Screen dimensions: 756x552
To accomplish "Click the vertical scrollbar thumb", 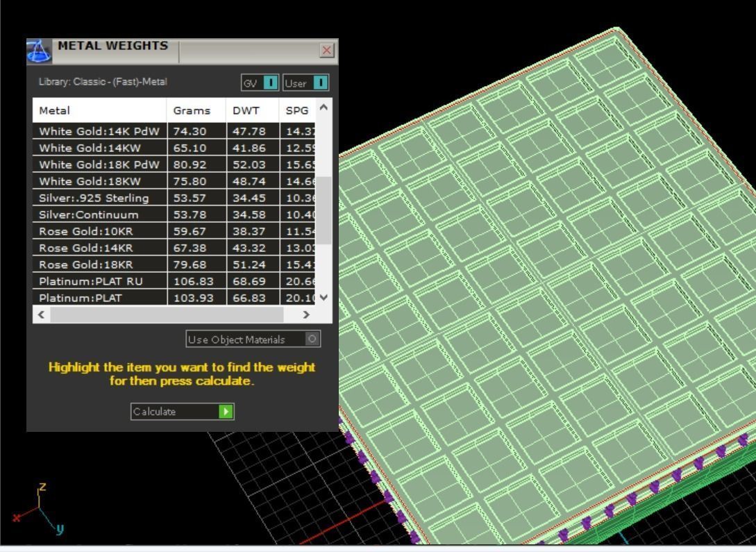I will click(326, 210).
